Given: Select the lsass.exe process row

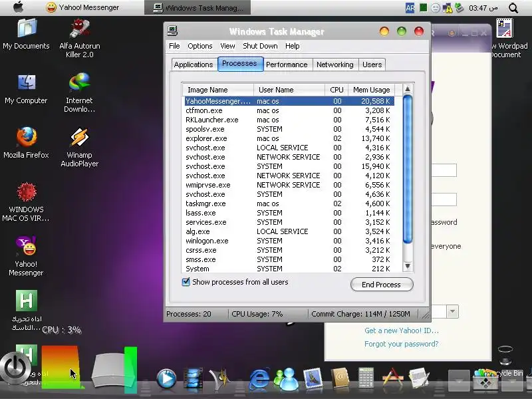Looking at the screenshot, I should pyautogui.click(x=289, y=213).
